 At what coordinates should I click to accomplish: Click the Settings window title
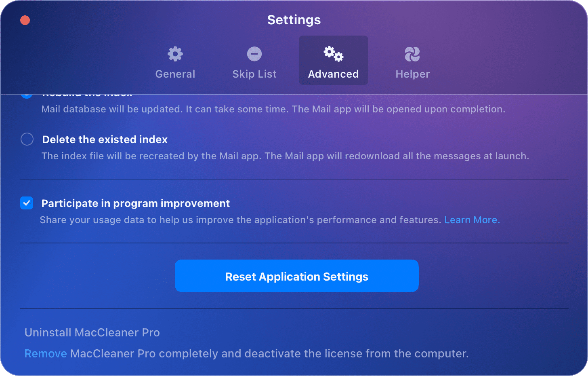tap(294, 19)
